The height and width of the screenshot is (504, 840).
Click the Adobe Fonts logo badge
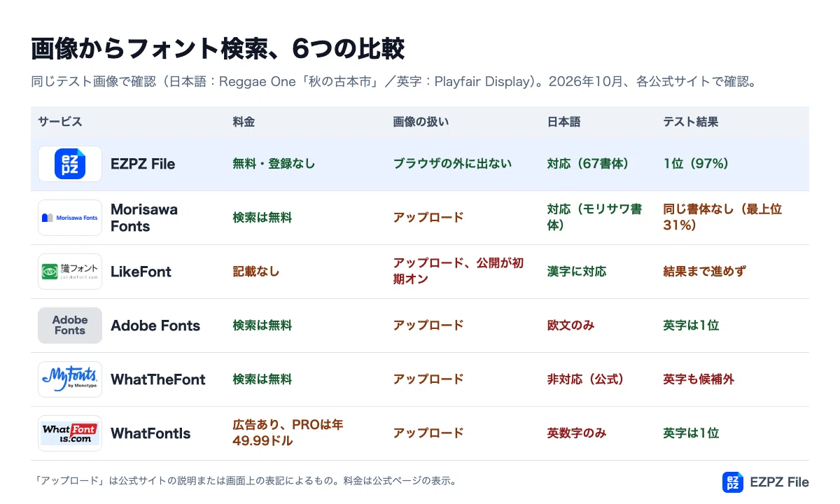click(x=70, y=325)
